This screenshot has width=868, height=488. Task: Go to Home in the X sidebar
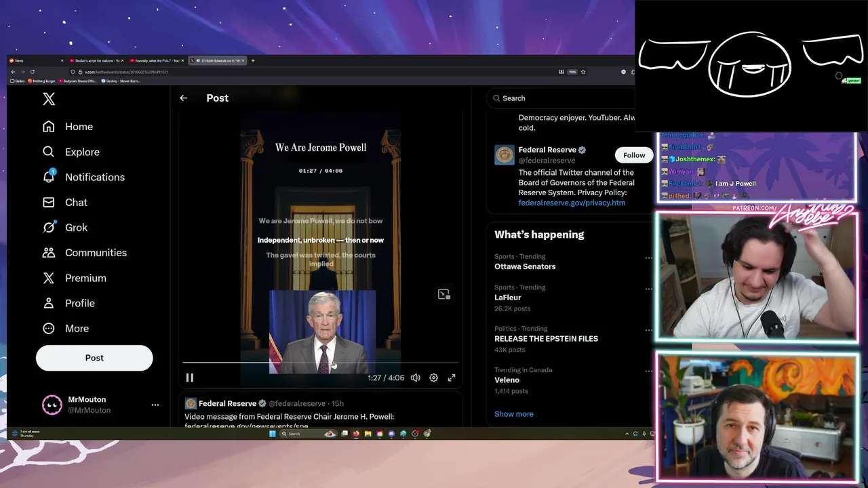coord(68,127)
